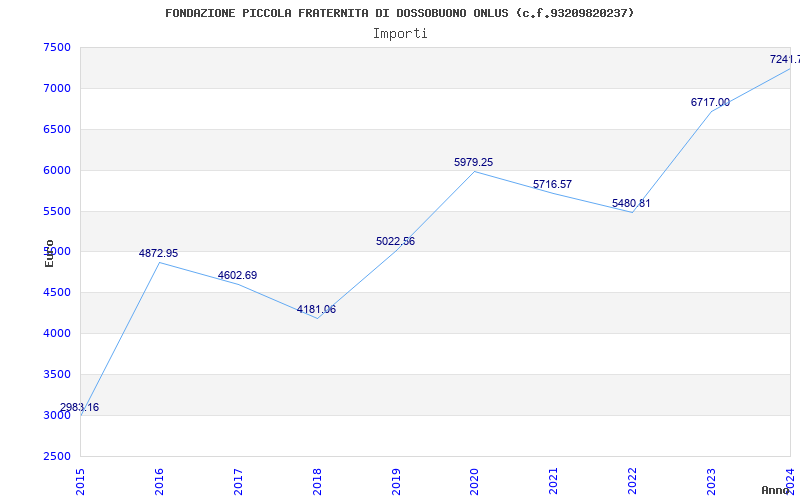Select data label 4602.69

pyautogui.click(x=237, y=275)
